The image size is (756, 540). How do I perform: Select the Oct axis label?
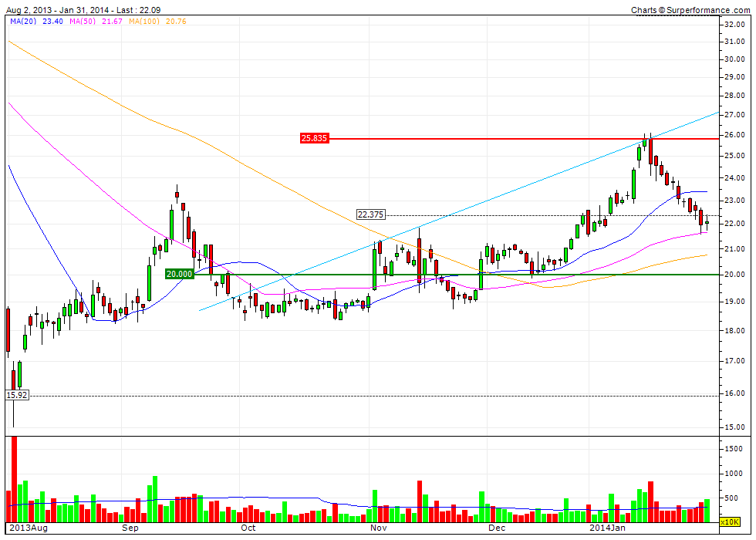(x=248, y=528)
